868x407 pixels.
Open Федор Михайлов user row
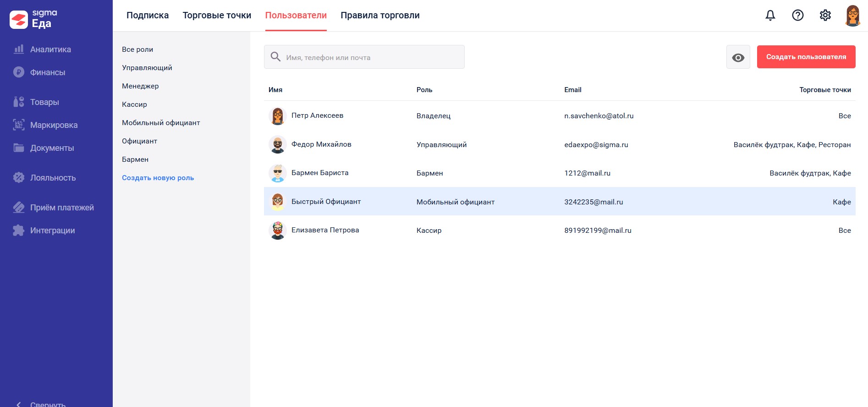coord(321,144)
